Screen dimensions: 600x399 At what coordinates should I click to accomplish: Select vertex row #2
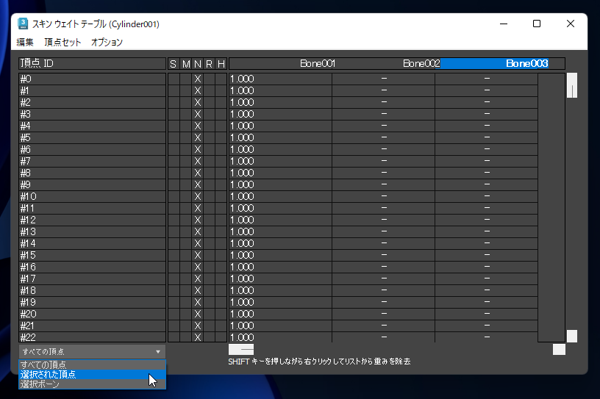pos(92,103)
